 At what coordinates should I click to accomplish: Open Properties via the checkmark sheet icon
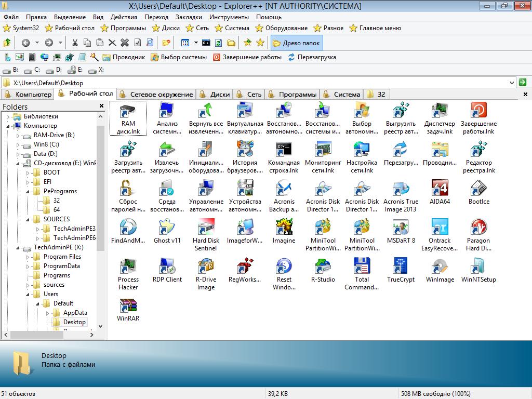pyautogui.click(x=137, y=43)
